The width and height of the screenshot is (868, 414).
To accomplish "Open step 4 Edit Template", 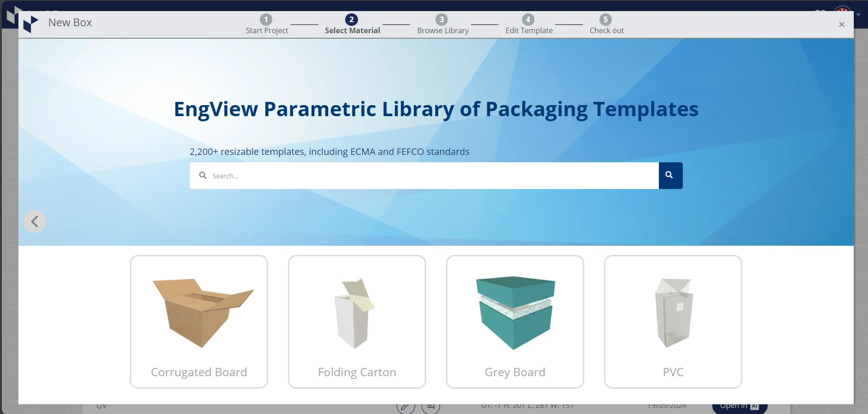I will pyautogui.click(x=528, y=24).
